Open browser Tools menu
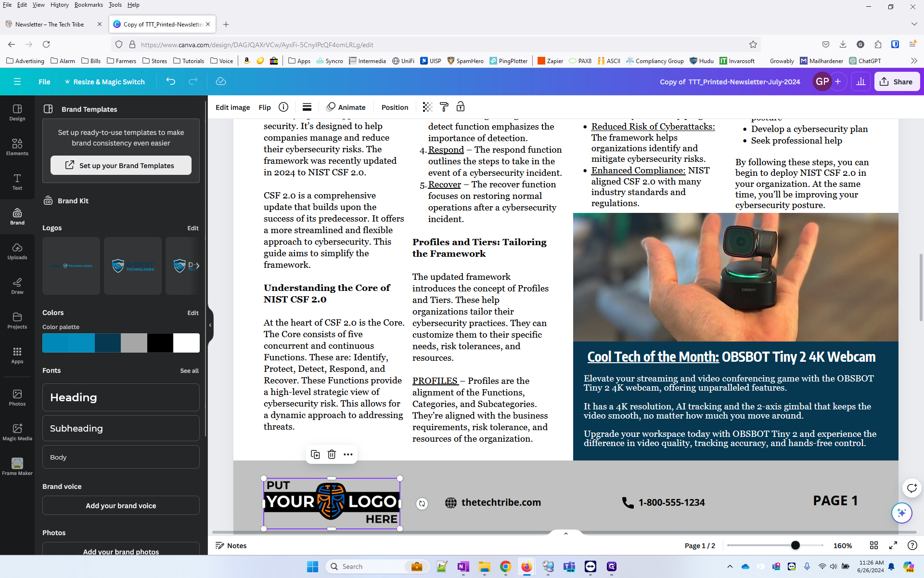This screenshot has height=578, width=924. [115, 5]
